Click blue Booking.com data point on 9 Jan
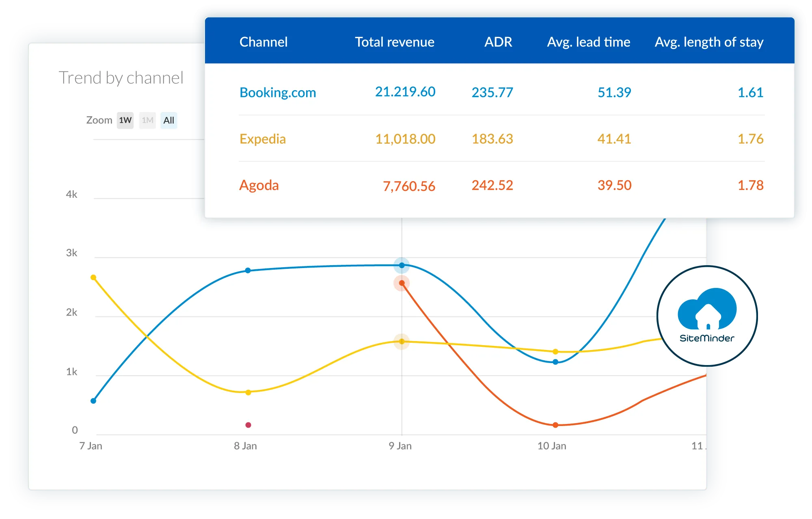 (x=402, y=265)
